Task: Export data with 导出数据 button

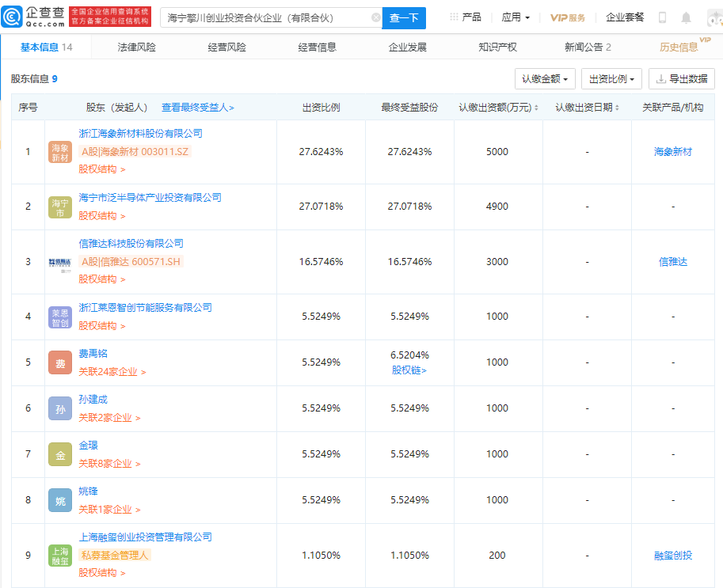Action: click(x=682, y=79)
